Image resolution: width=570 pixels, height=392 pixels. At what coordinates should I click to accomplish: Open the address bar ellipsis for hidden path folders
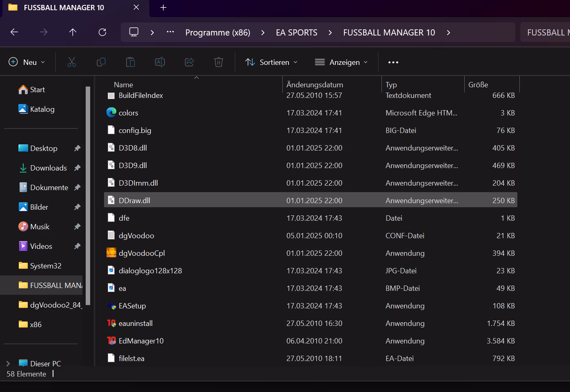coord(171,32)
